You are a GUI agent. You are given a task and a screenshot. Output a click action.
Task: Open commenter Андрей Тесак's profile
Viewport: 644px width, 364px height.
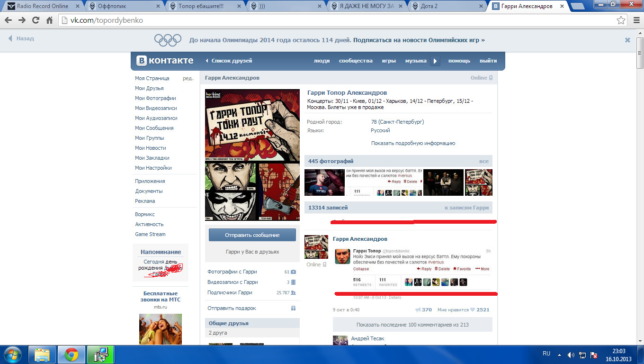point(367,338)
